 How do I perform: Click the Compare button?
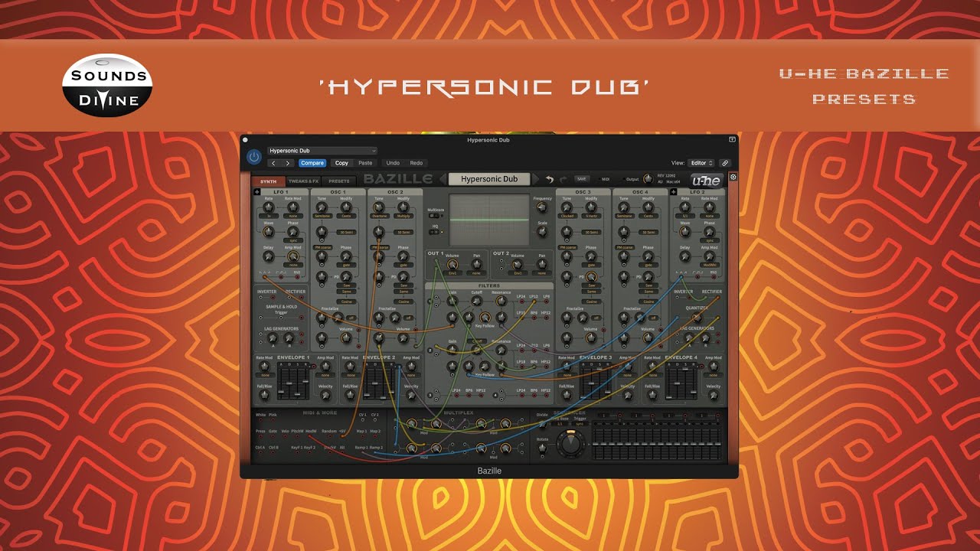coord(312,163)
